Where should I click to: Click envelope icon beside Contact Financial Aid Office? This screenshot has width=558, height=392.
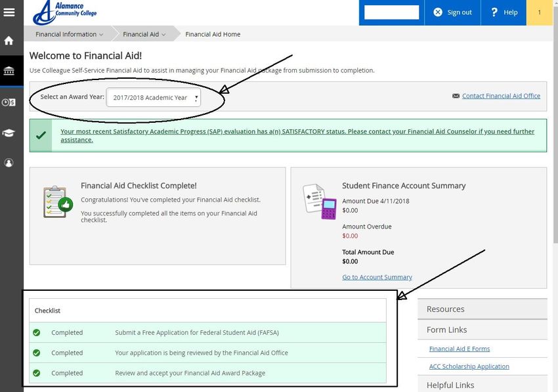pos(456,96)
